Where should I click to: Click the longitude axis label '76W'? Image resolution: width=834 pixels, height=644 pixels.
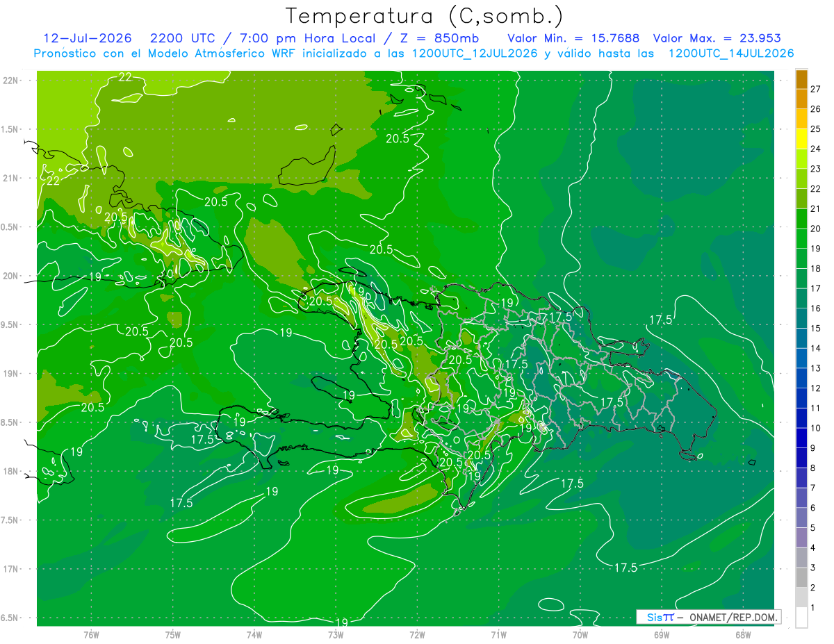click(91, 634)
